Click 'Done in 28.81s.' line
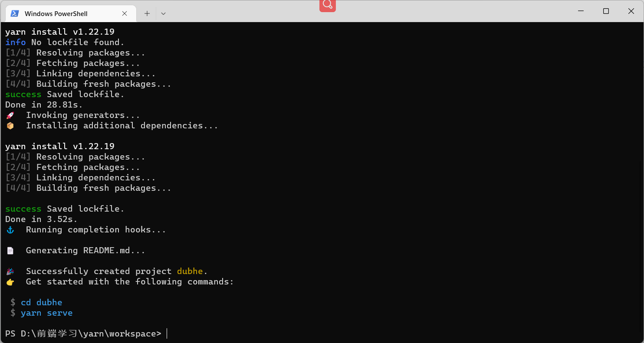This screenshot has width=644, height=343. [44, 105]
